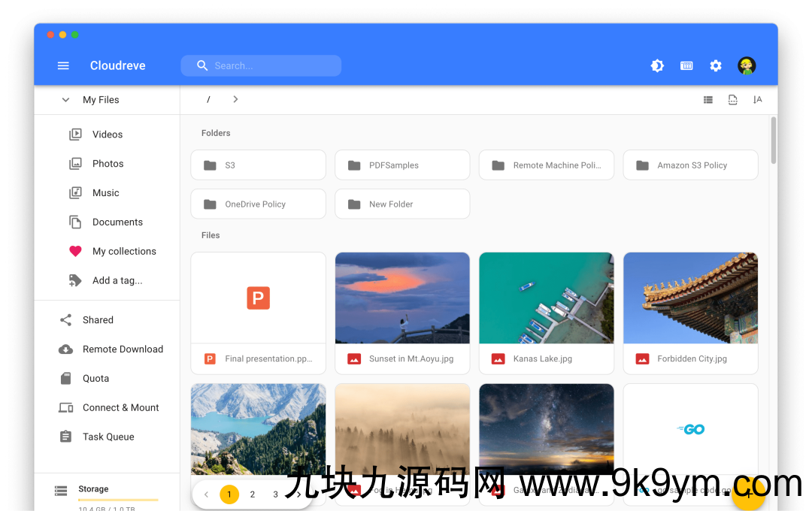The height and width of the screenshot is (511, 812).
Task: Open the settings gear icon
Action: [716, 66]
